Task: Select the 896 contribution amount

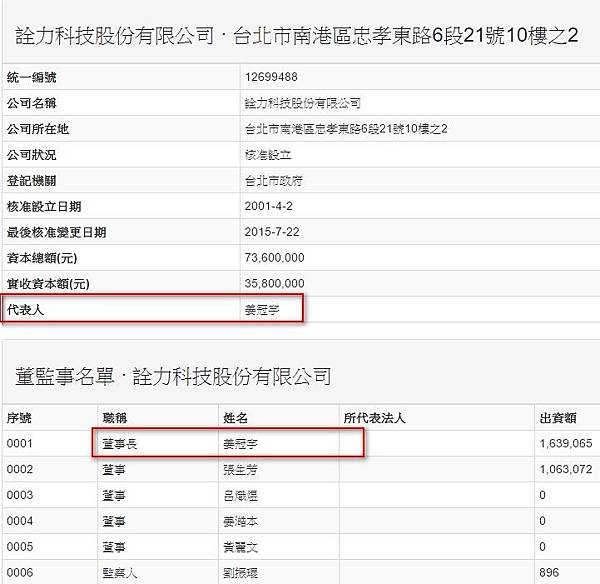Action: point(549,573)
